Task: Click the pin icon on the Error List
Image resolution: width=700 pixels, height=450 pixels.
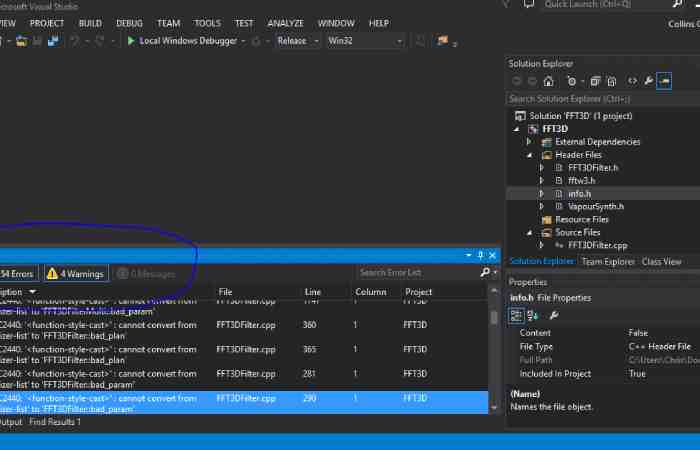Action: [480, 255]
